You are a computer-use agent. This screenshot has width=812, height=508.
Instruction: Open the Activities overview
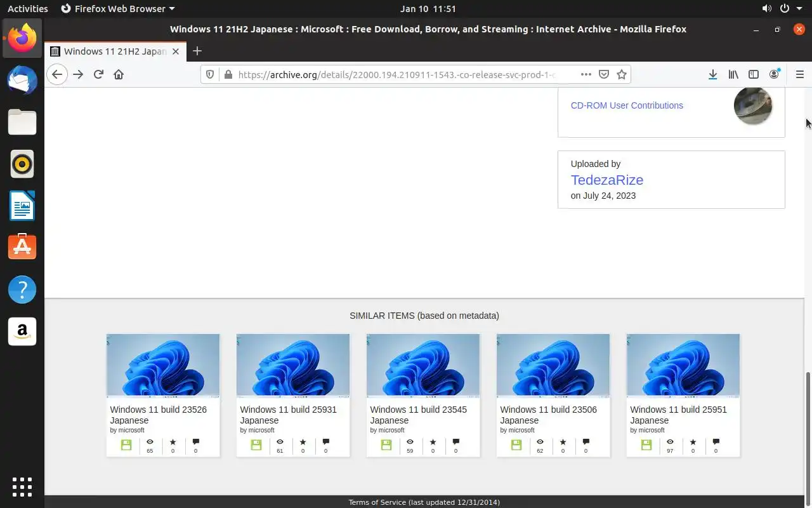27,9
